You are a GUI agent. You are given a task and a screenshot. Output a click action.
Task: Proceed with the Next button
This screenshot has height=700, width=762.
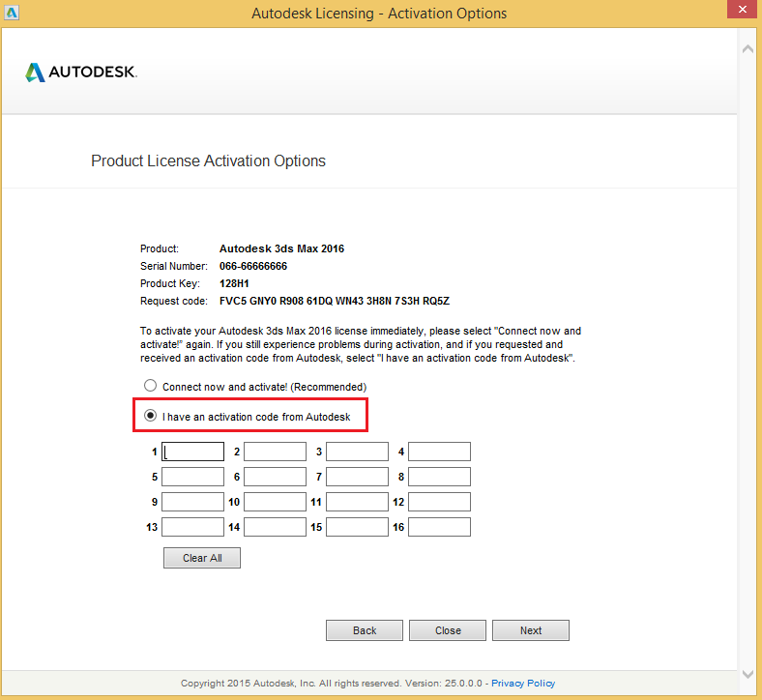(531, 630)
